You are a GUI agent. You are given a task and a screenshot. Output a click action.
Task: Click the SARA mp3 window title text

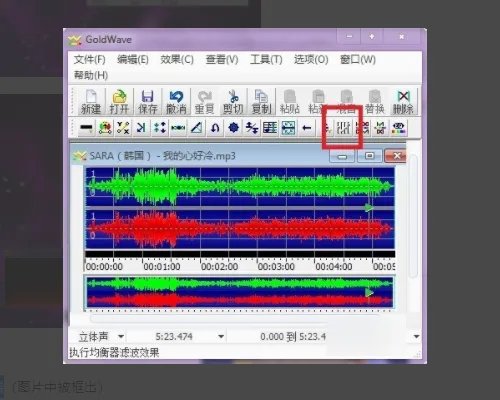[163, 156]
